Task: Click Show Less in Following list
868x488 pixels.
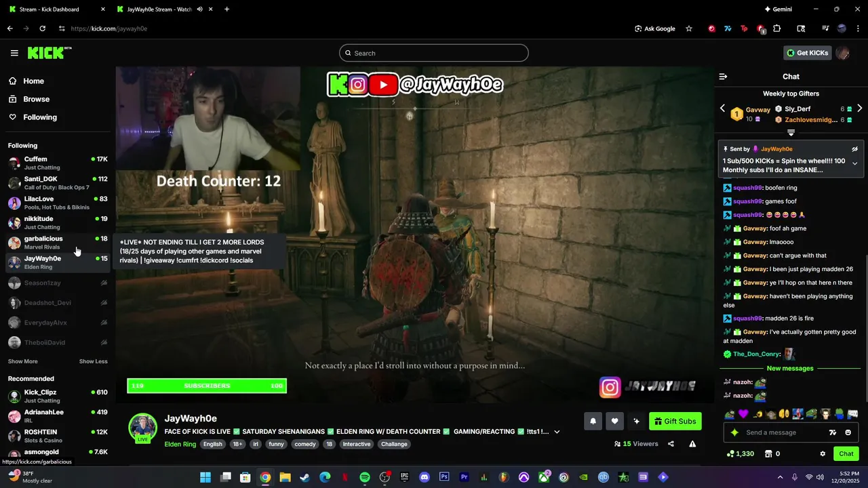Action: [x=93, y=361]
